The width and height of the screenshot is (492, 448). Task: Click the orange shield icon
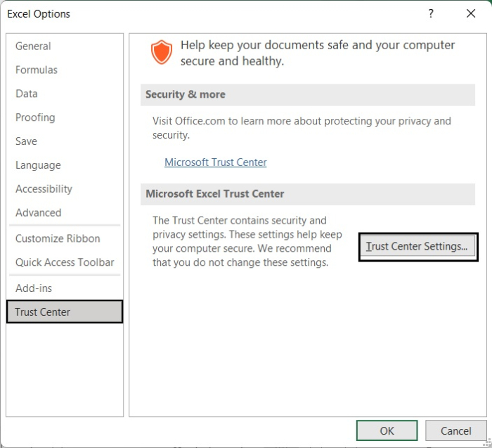162,53
